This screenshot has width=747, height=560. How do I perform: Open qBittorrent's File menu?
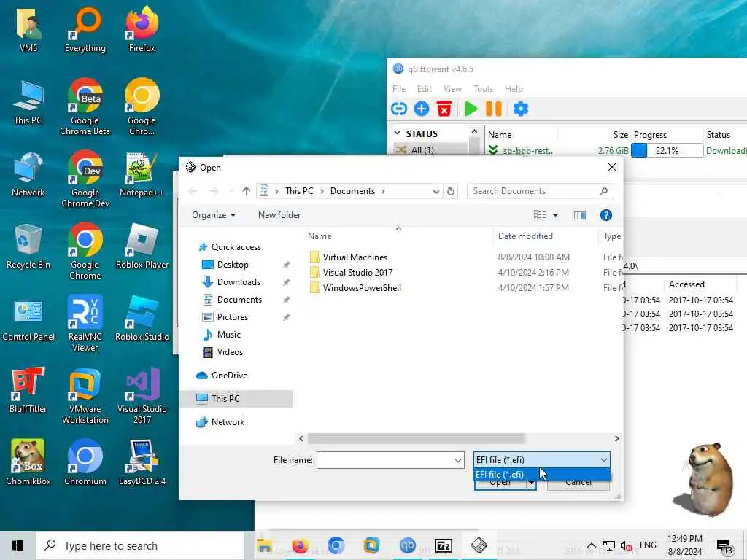(399, 88)
